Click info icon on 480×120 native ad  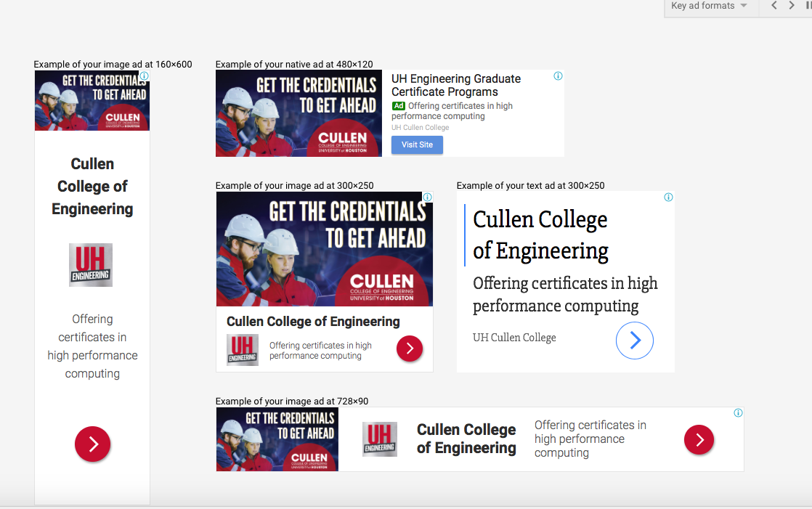[x=558, y=76]
